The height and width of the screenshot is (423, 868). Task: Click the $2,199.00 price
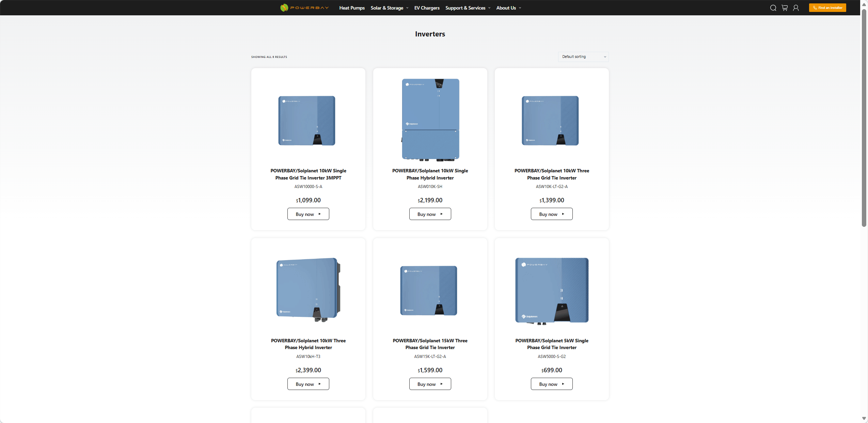[430, 200]
